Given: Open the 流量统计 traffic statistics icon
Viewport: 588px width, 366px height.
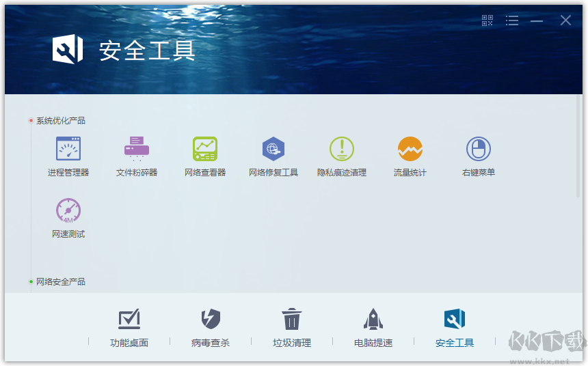Looking at the screenshot, I should (x=410, y=149).
